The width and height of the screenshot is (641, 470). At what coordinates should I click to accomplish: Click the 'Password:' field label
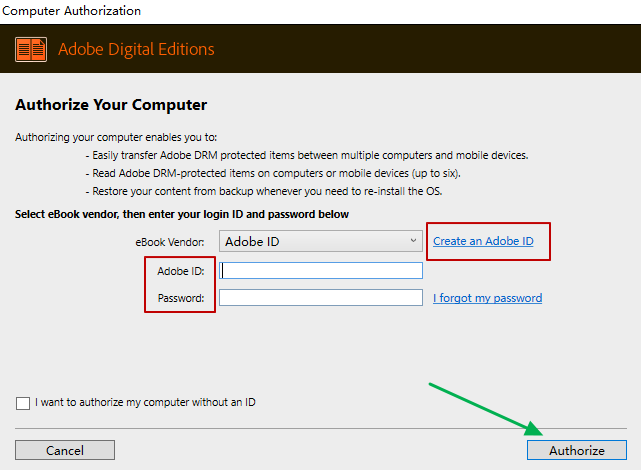(x=181, y=298)
